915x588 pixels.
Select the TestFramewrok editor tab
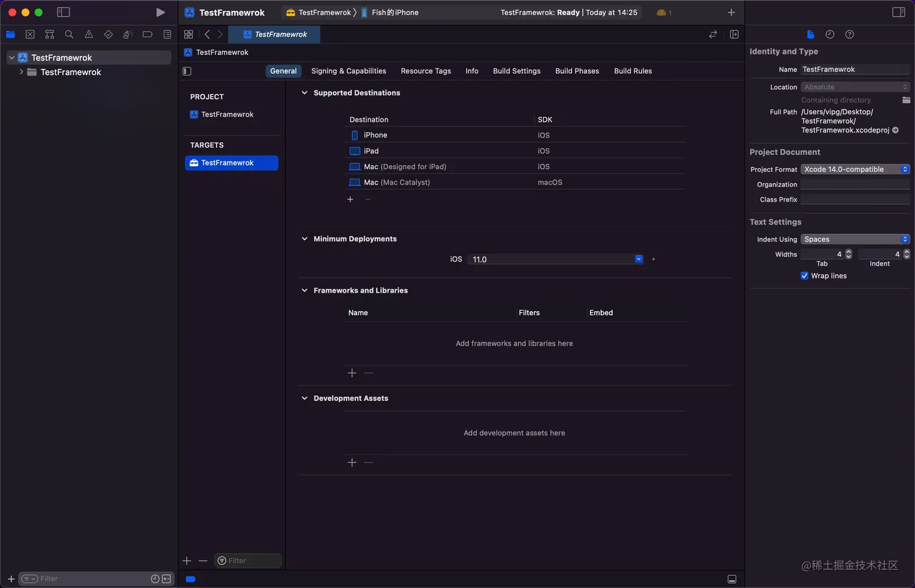tap(275, 34)
